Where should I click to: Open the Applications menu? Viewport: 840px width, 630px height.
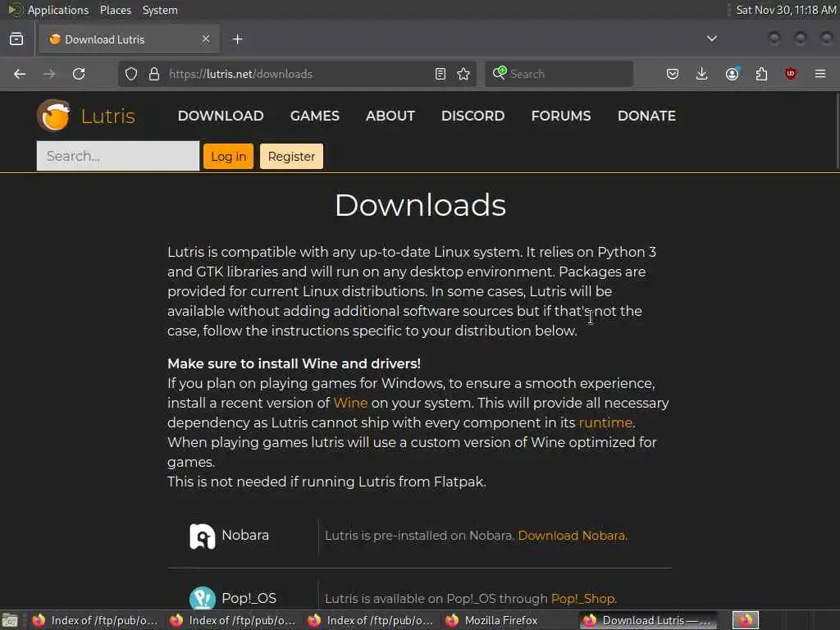pyautogui.click(x=58, y=10)
